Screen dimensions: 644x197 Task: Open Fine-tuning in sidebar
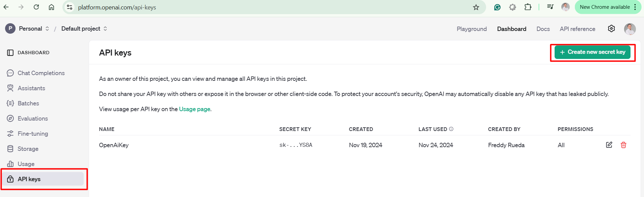click(33, 134)
